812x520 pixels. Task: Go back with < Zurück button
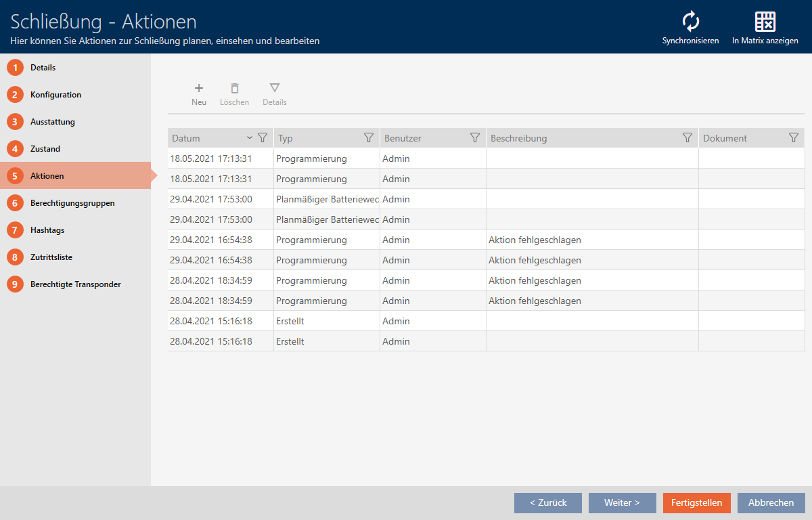(547, 502)
